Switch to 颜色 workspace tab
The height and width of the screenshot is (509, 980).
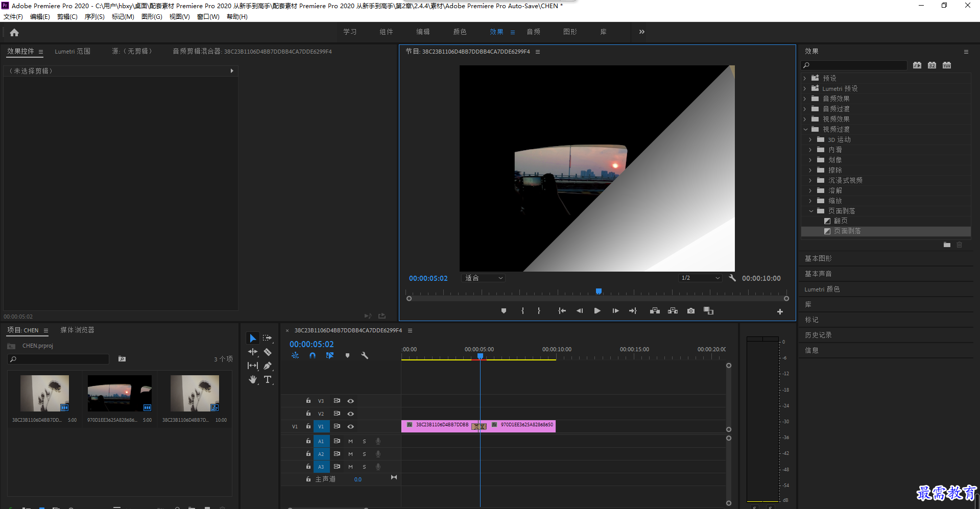click(460, 32)
